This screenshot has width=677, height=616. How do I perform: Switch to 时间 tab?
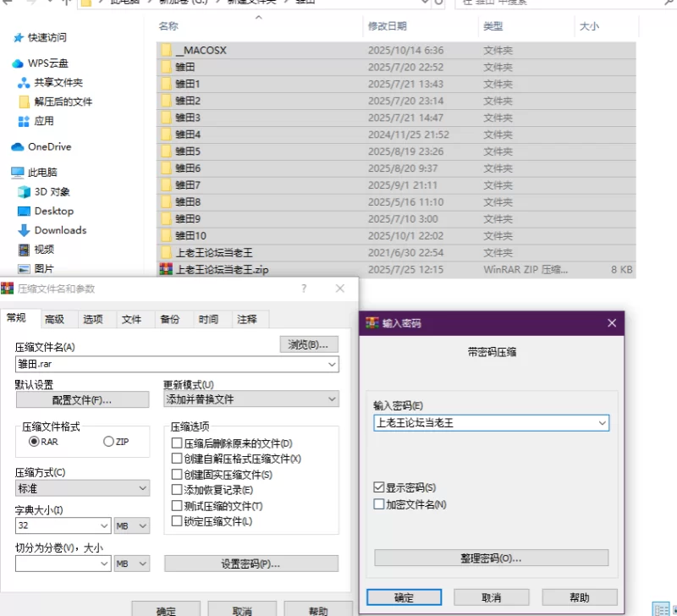tap(208, 320)
